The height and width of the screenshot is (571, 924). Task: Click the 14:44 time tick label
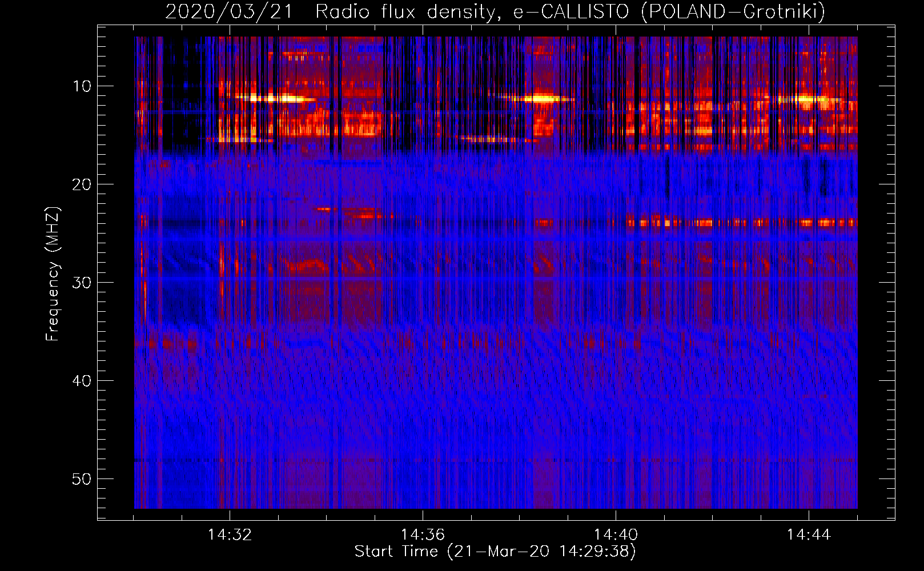[x=809, y=535]
